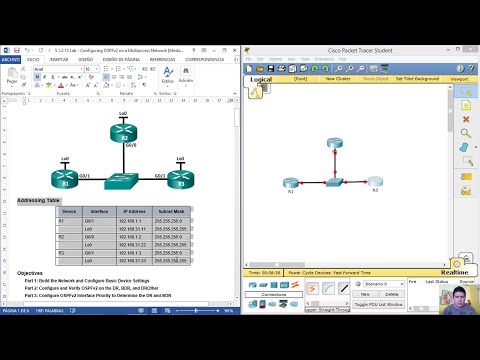Click Power Cycle Devices in Packet Tracer

pos(310,273)
